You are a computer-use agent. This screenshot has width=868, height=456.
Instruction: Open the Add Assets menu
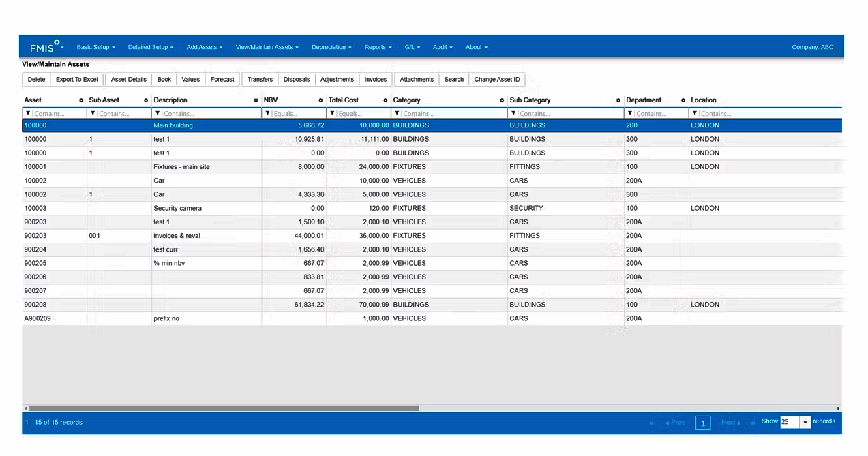click(x=204, y=48)
